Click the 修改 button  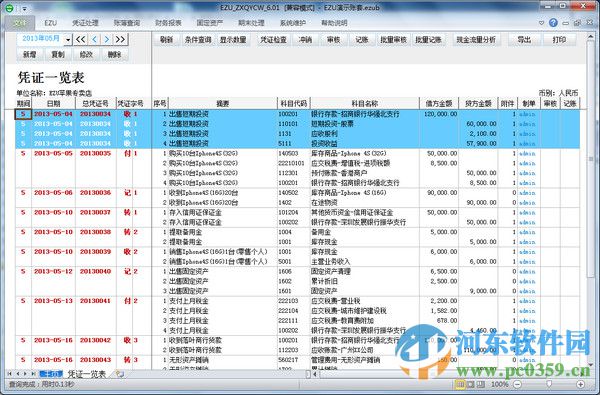tap(86, 55)
